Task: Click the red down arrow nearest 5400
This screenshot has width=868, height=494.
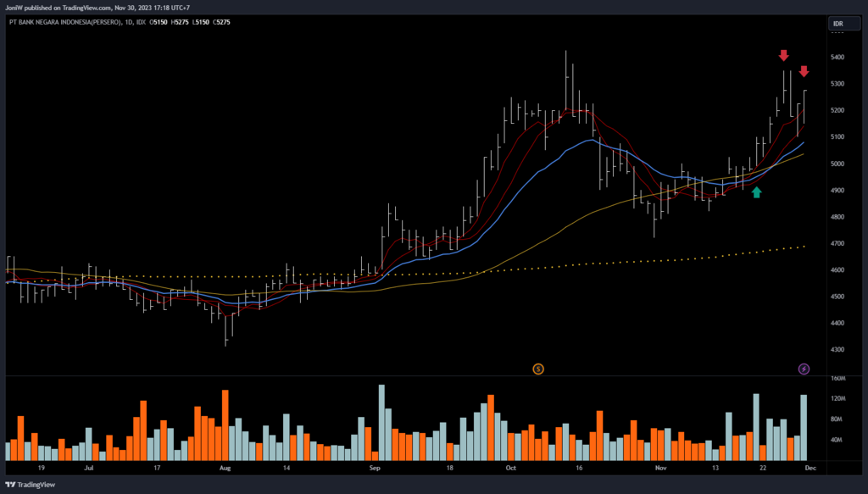Action: click(x=784, y=56)
